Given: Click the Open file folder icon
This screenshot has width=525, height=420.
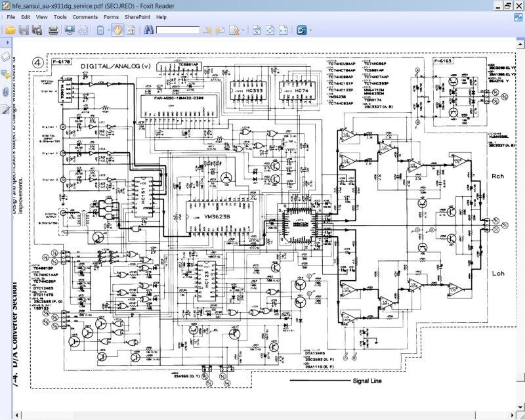Looking at the screenshot, I should [10, 30].
